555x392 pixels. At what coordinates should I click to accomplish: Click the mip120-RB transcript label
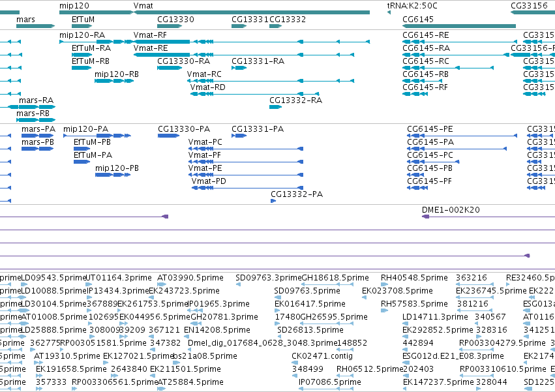click(x=117, y=74)
